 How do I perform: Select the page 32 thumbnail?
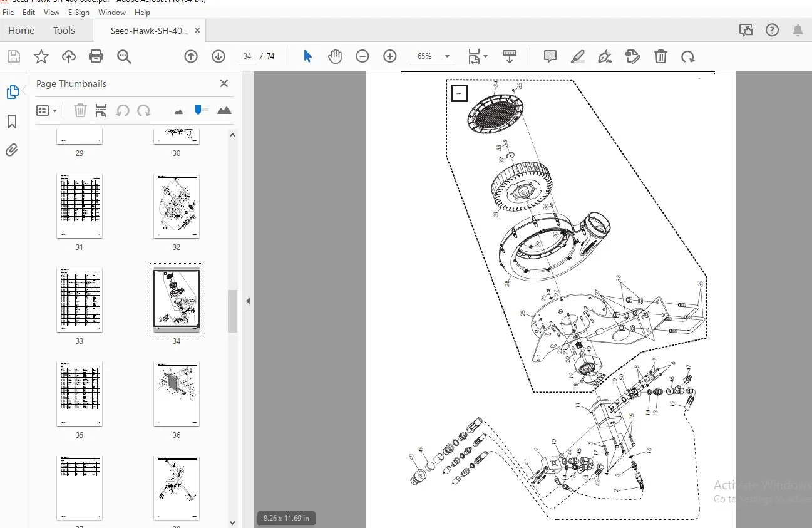coord(177,206)
